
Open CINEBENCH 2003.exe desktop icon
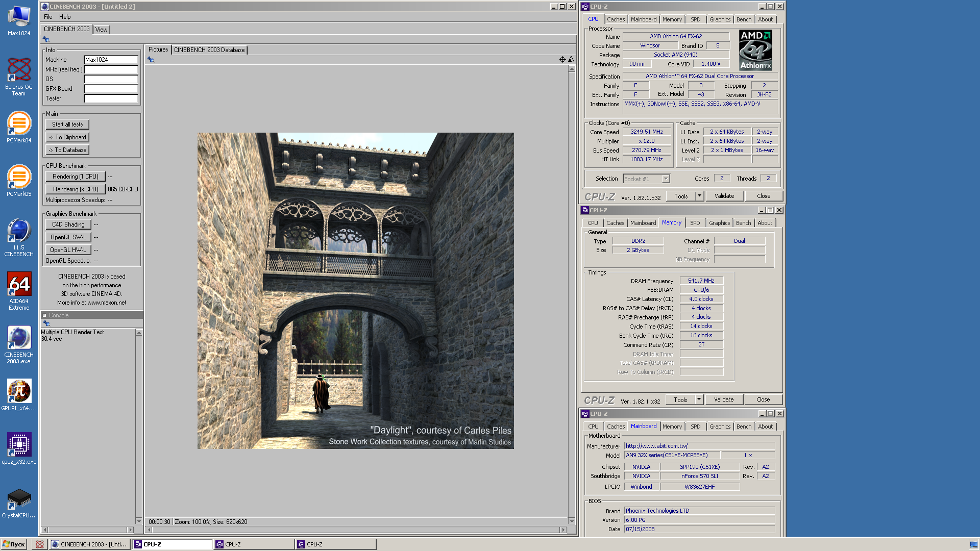(19, 345)
